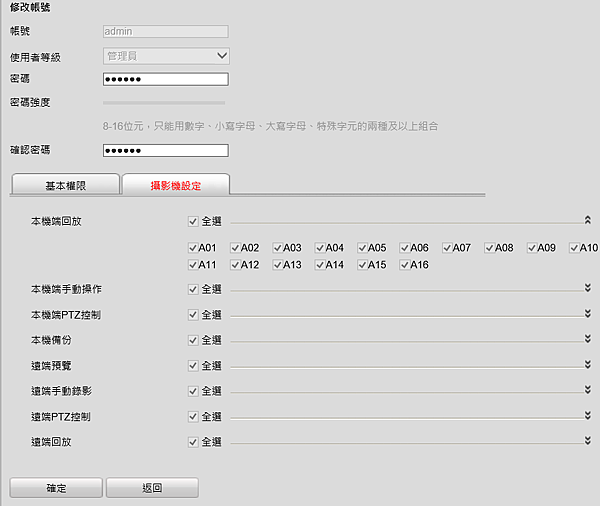Uncheck camera A10 checkbox

click(x=574, y=248)
